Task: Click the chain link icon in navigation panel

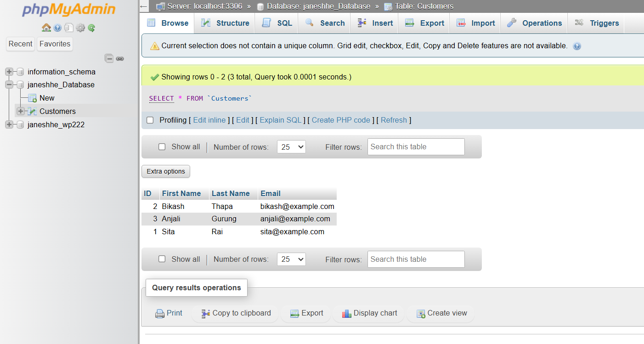Action: 120,58
